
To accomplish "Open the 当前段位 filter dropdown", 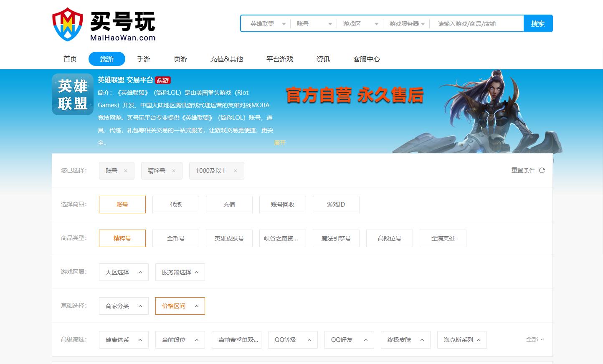I will [x=180, y=340].
